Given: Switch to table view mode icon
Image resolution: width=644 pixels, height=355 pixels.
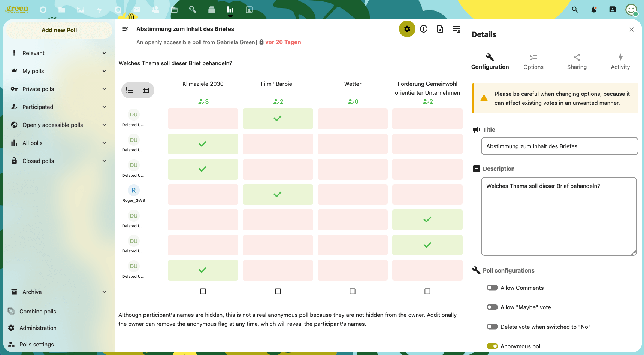Looking at the screenshot, I should [146, 90].
